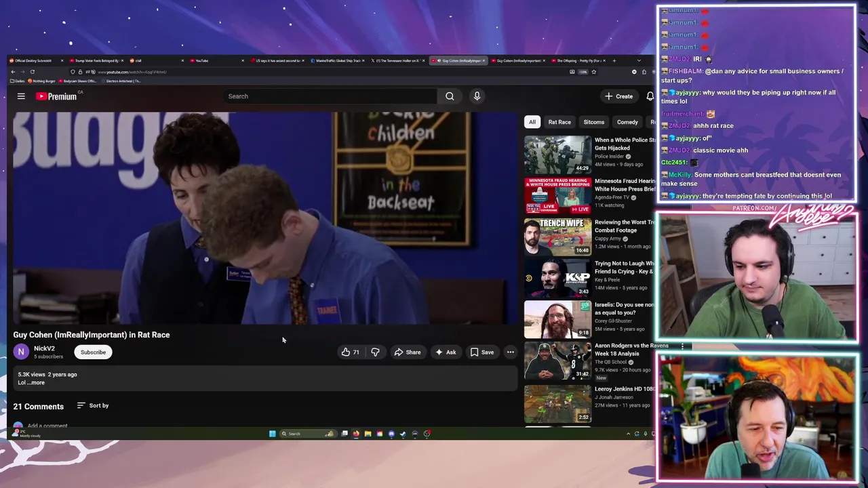The image size is (868, 488).
Task: Switch to the plain YouTube browser tab
Action: click(217, 60)
